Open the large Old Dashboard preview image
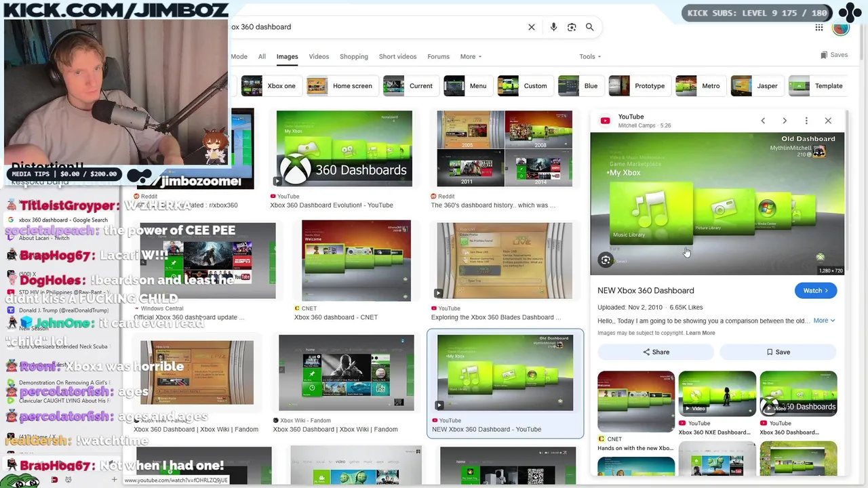This screenshot has height=488, width=868. point(717,204)
